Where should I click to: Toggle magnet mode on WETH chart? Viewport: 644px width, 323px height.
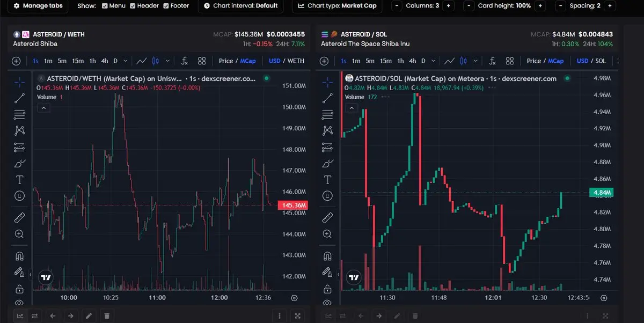pyautogui.click(x=20, y=255)
